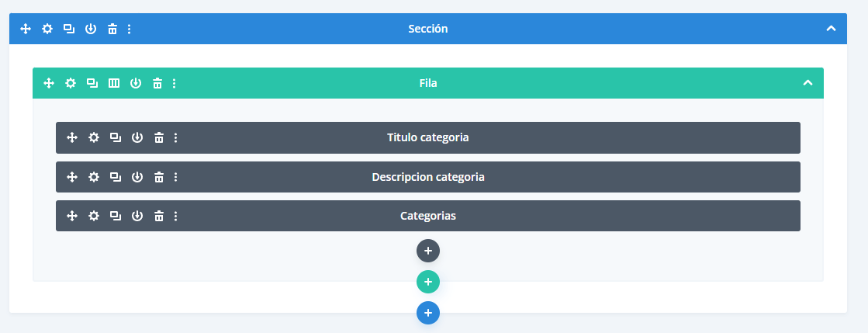Collapse the Sección with chevron

(x=831, y=28)
